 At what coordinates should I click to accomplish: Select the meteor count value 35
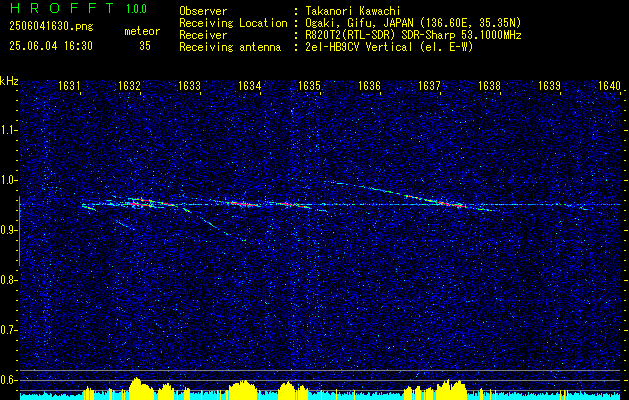[145, 46]
